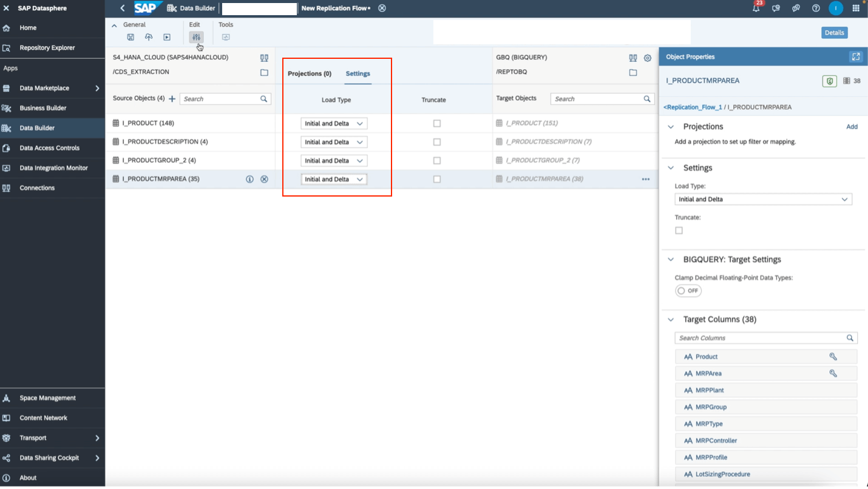This screenshot has height=489, width=868.
Task: Turn on Clamp Decimal Floating-Point Data Types
Action: point(688,291)
